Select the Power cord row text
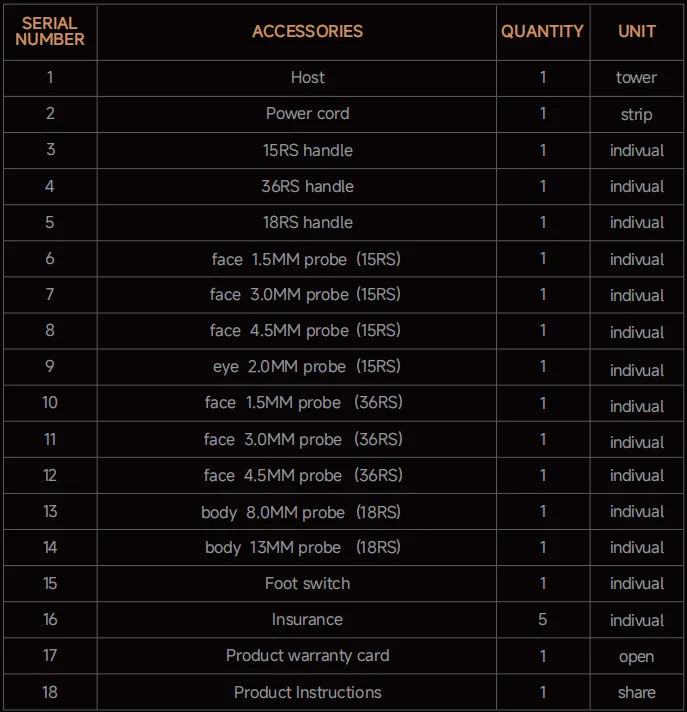Viewport: 687px width, 712px height. (x=307, y=114)
